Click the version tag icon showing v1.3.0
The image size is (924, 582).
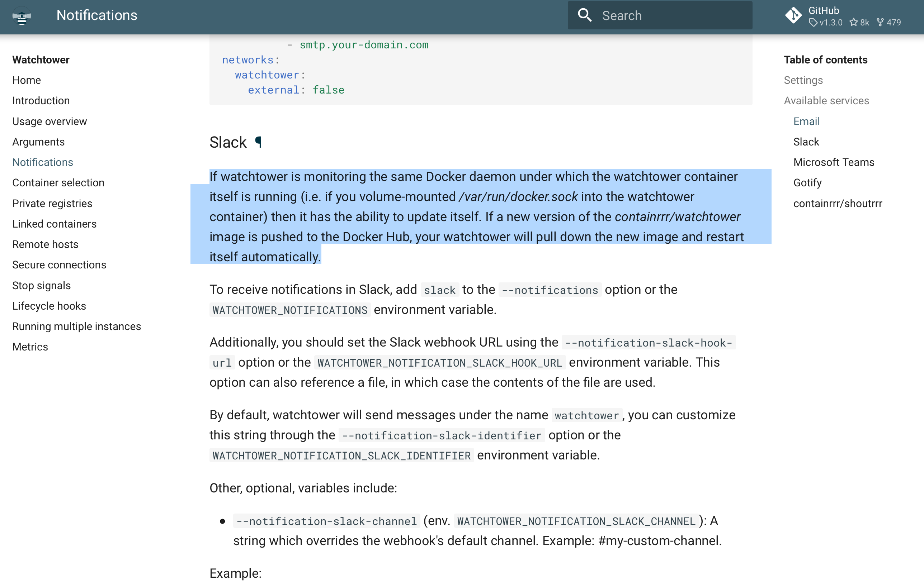[813, 23]
